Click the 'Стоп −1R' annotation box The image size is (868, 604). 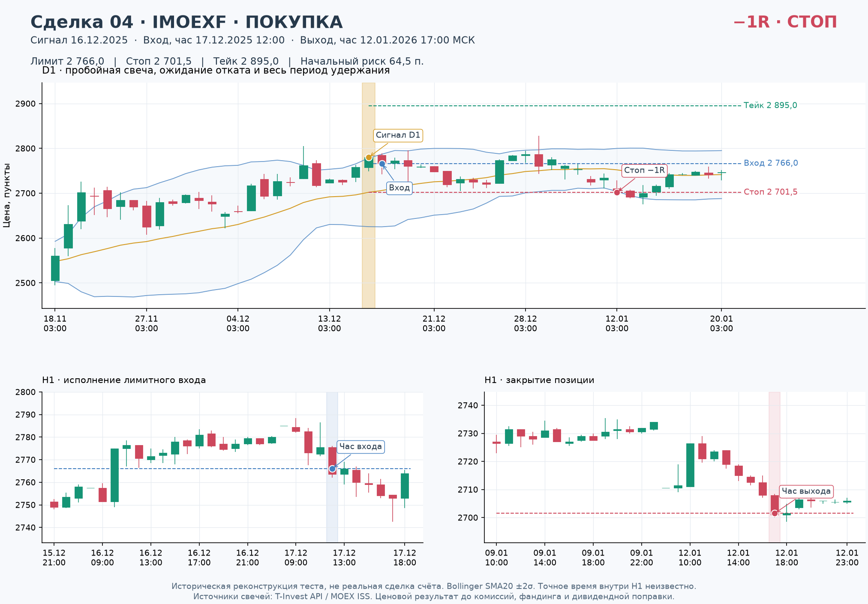click(x=644, y=170)
